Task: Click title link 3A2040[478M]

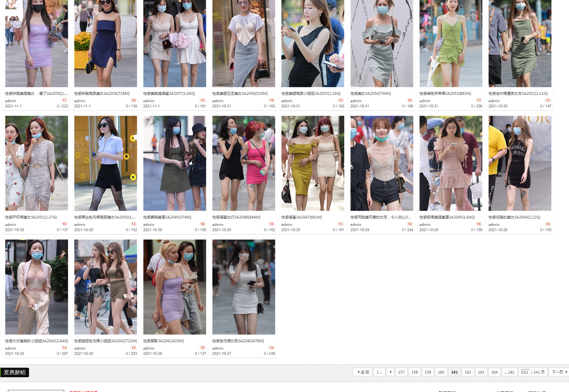Action: point(238,341)
